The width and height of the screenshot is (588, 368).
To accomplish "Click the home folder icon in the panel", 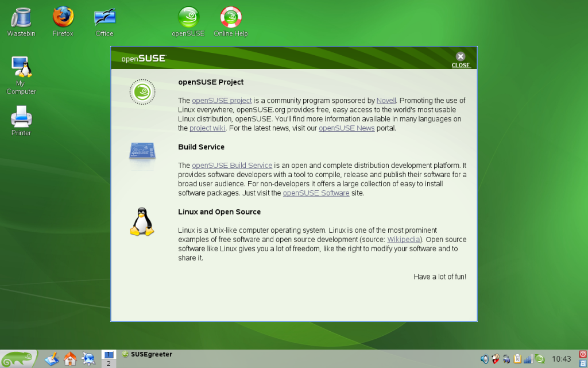I will pos(70,359).
